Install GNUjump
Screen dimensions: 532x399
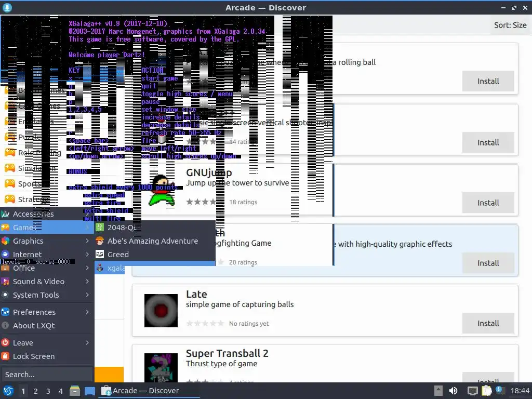point(488,203)
